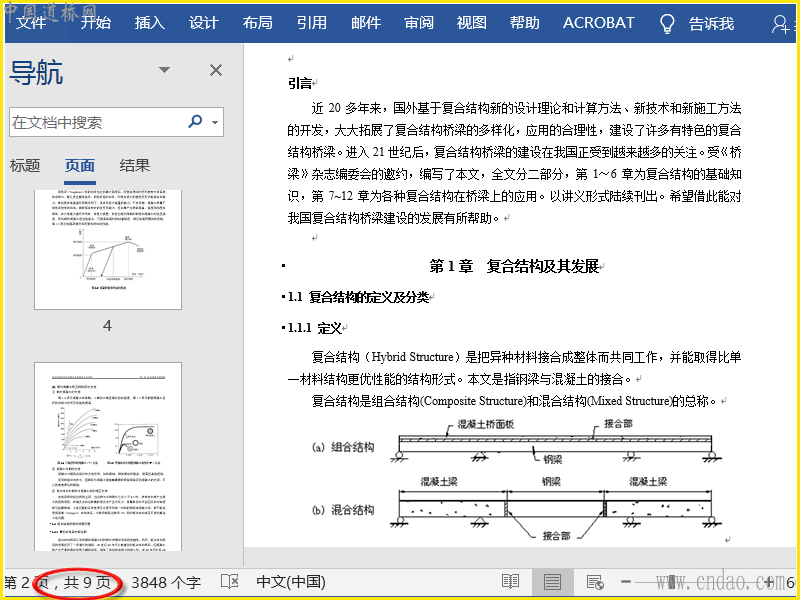Select the page 5 thumbnail below page 4
This screenshot has width=800, height=600.
[x=108, y=457]
